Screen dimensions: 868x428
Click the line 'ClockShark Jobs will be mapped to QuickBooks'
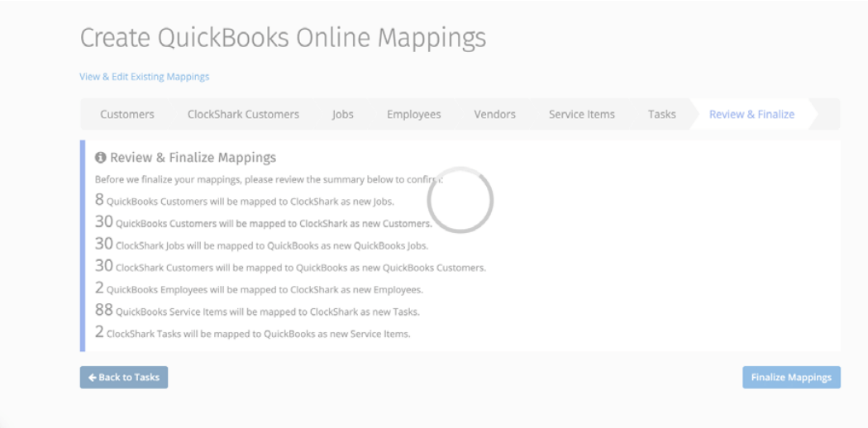262,245
